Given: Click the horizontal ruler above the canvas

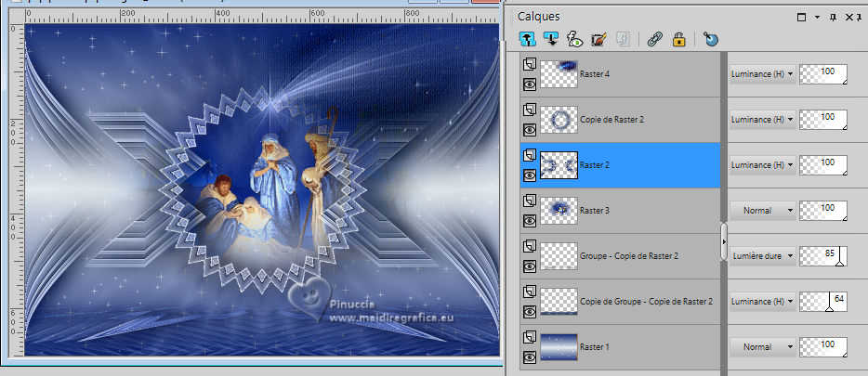Looking at the screenshot, I should coord(261,14).
